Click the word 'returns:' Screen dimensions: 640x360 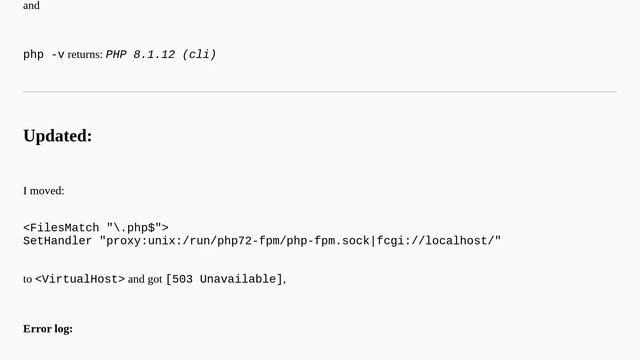point(85,55)
